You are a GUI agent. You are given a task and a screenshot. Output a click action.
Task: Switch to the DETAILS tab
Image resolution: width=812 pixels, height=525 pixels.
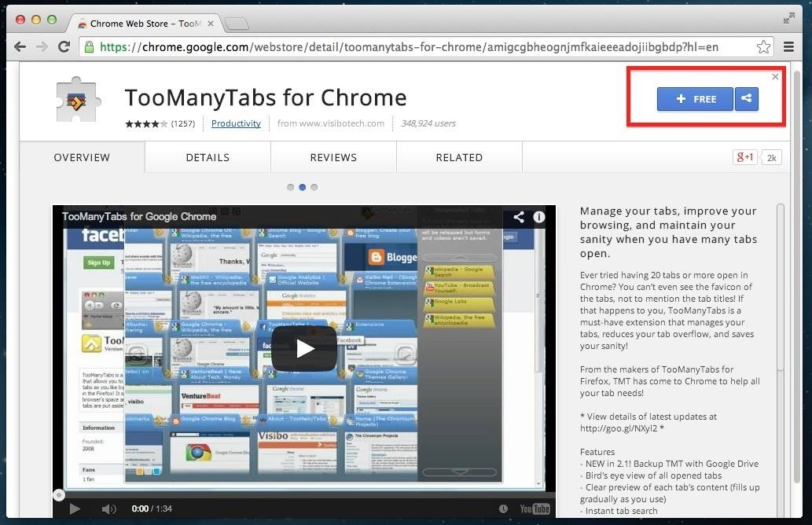tap(207, 157)
